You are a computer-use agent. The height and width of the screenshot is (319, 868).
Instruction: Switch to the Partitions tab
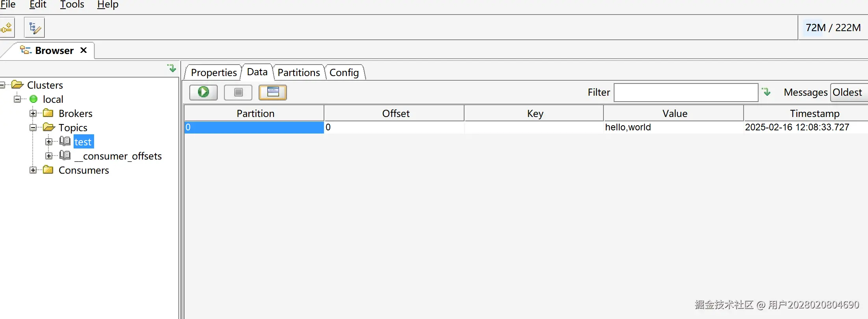298,72
